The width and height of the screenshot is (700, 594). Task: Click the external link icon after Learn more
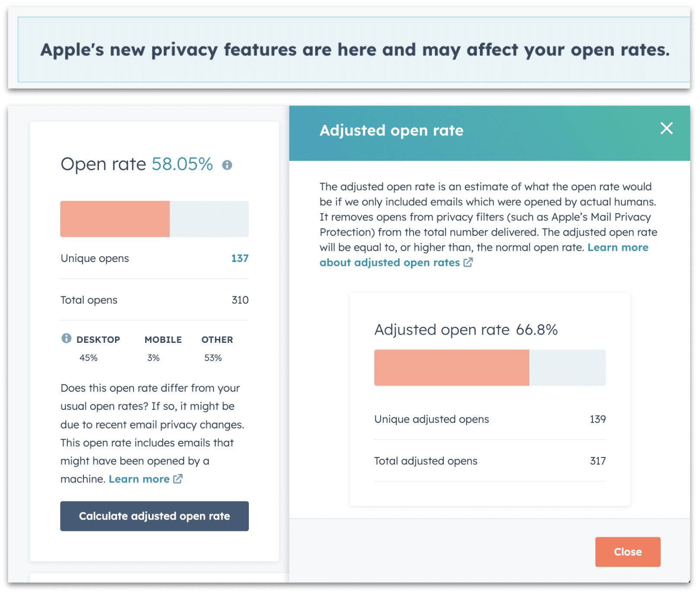click(178, 479)
